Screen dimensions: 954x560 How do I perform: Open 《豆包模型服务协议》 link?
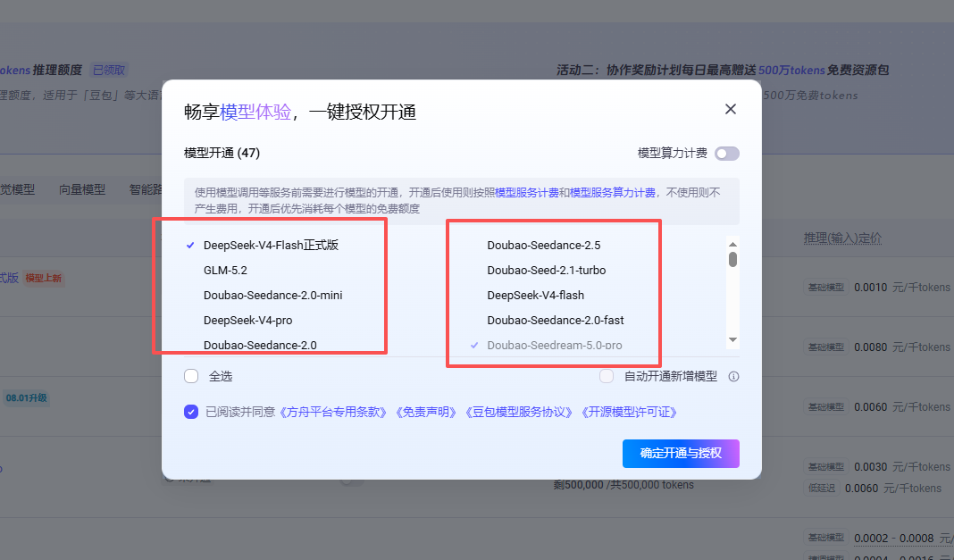pyautogui.click(x=519, y=412)
